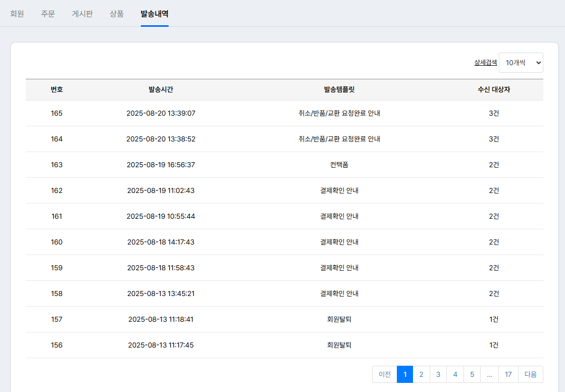Click 2건 recipients in row 160
565x392 pixels.
coord(494,242)
